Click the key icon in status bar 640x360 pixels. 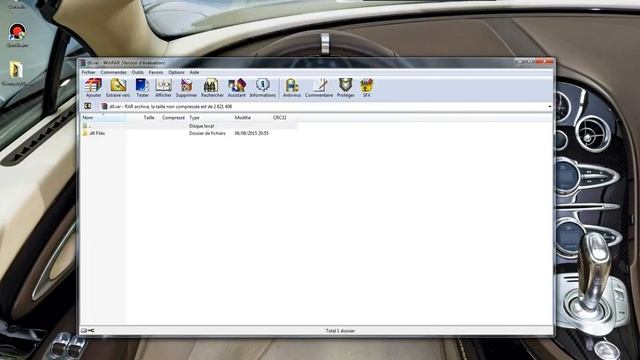[91, 331]
